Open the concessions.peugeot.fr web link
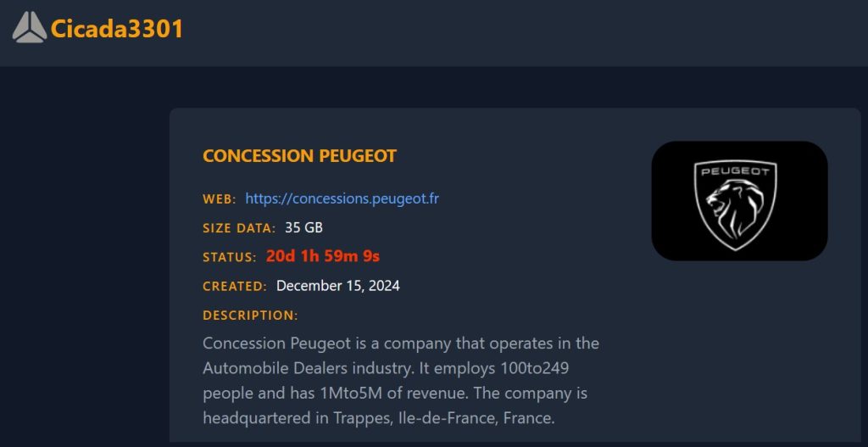Screen dimensions: 868x447 tap(342, 198)
